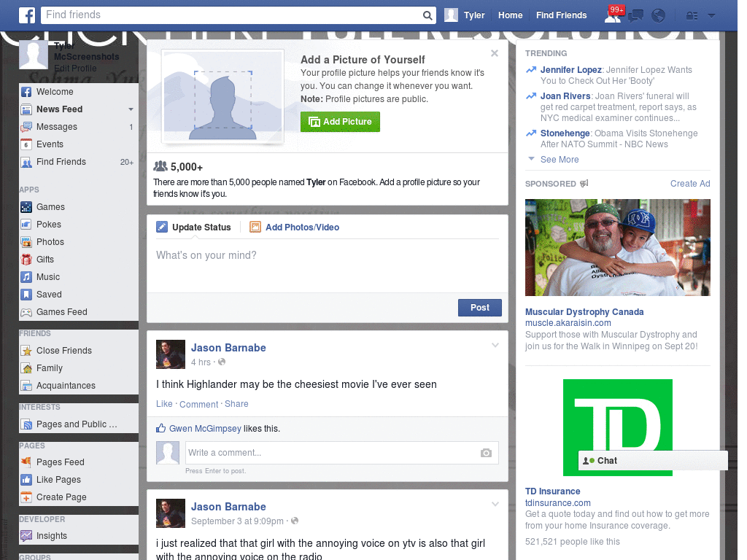Click the Like Pages thumbs-up icon
The height and width of the screenshot is (560, 747).
click(x=27, y=480)
